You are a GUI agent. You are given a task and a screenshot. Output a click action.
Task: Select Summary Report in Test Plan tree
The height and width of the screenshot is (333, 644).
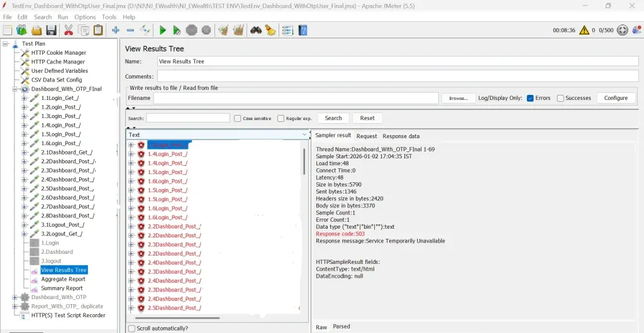click(x=62, y=288)
